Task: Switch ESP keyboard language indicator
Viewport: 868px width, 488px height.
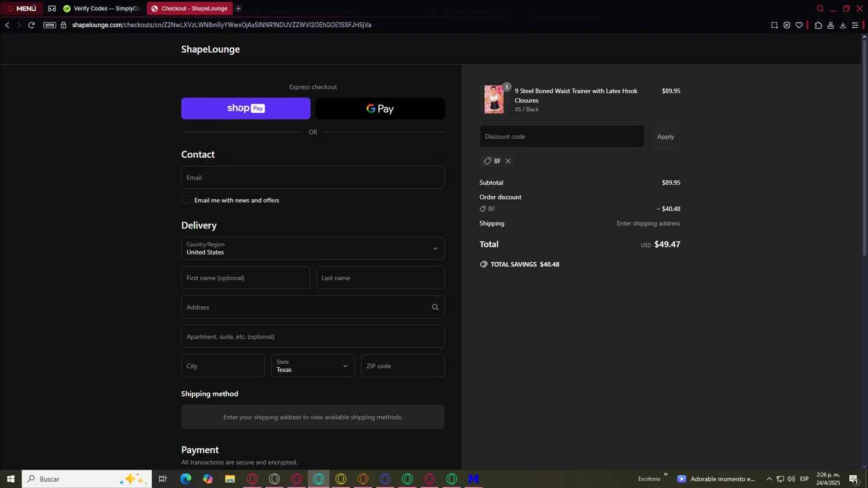Action: 804,479
